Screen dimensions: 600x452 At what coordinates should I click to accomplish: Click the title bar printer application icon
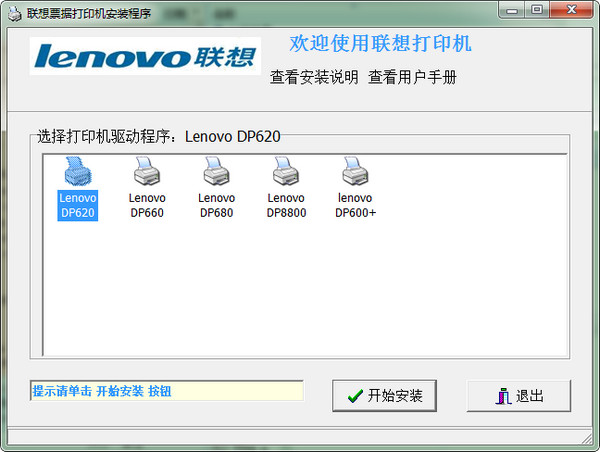point(15,14)
